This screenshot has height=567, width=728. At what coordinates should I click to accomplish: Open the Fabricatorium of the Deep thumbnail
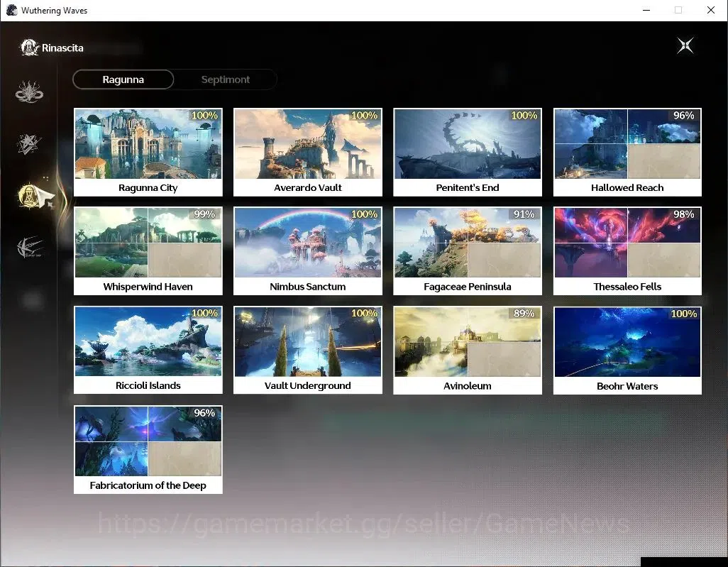click(148, 441)
